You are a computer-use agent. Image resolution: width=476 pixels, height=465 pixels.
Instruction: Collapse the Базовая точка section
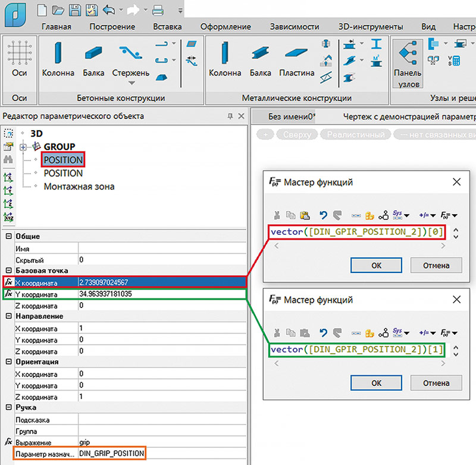coord(9,271)
